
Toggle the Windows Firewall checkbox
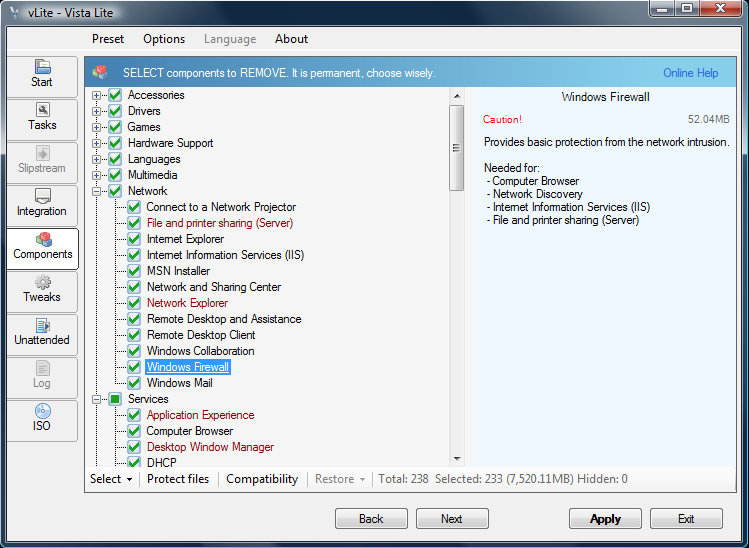click(x=134, y=367)
